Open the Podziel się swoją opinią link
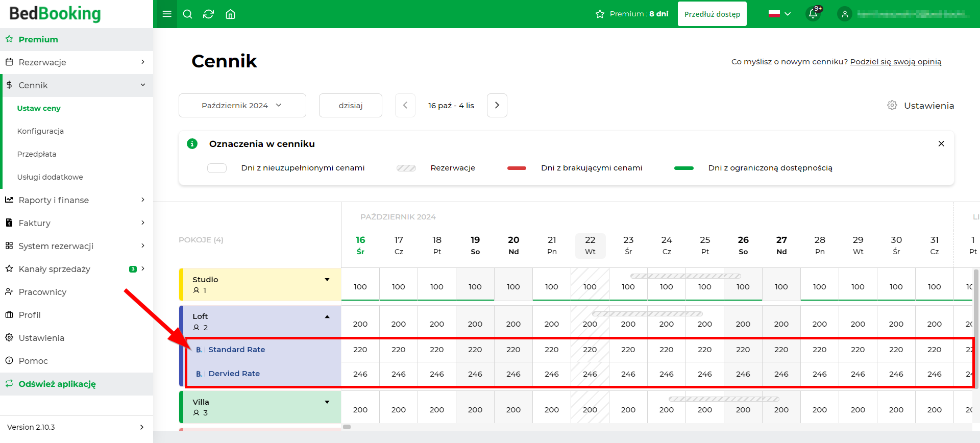 click(x=896, y=62)
